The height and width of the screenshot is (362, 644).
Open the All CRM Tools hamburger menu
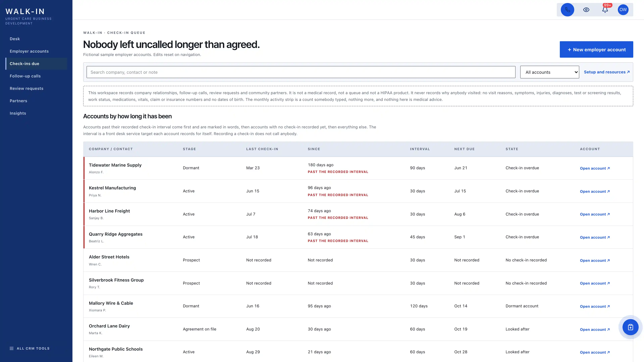point(30,349)
